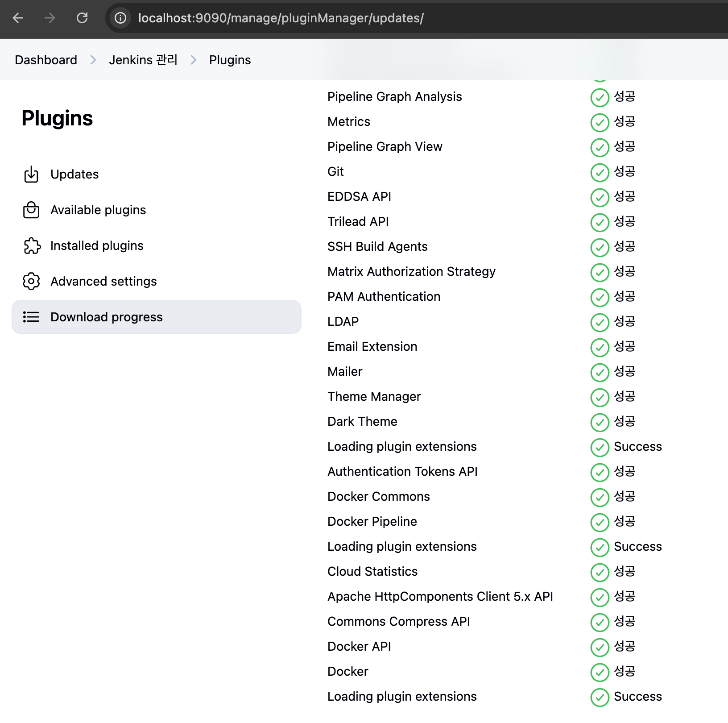Click the Email Extension plugin name
The image size is (728, 723).
click(372, 346)
